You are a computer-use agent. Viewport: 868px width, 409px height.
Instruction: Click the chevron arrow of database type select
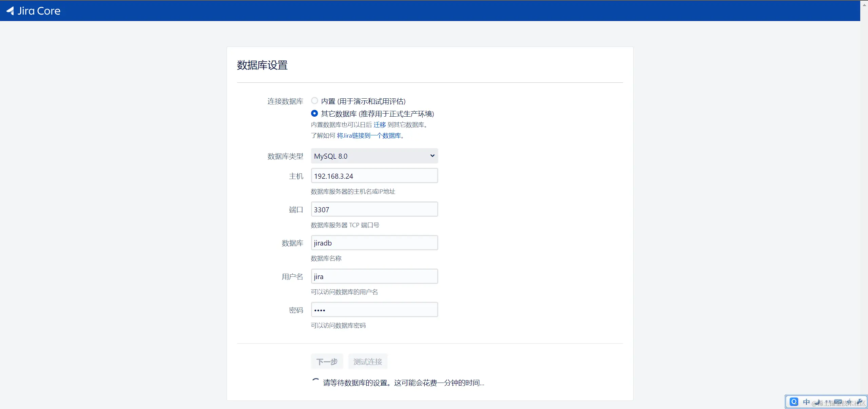pos(432,156)
